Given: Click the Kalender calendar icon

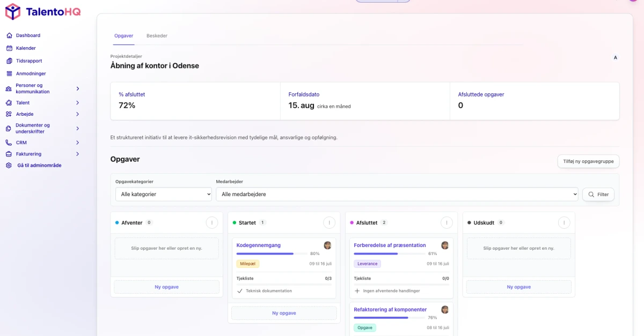Looking at the screenshot, I should (x=9, y=48).
